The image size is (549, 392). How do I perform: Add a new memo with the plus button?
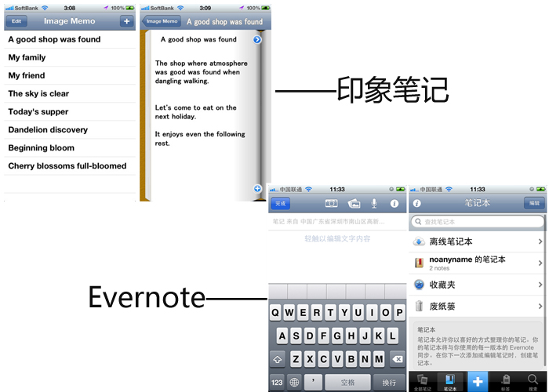click(127, 21)
